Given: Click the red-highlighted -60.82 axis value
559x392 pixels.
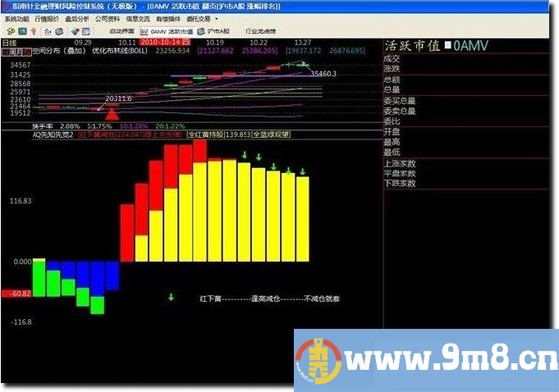Looking at the screenshot, I should 16,294.
